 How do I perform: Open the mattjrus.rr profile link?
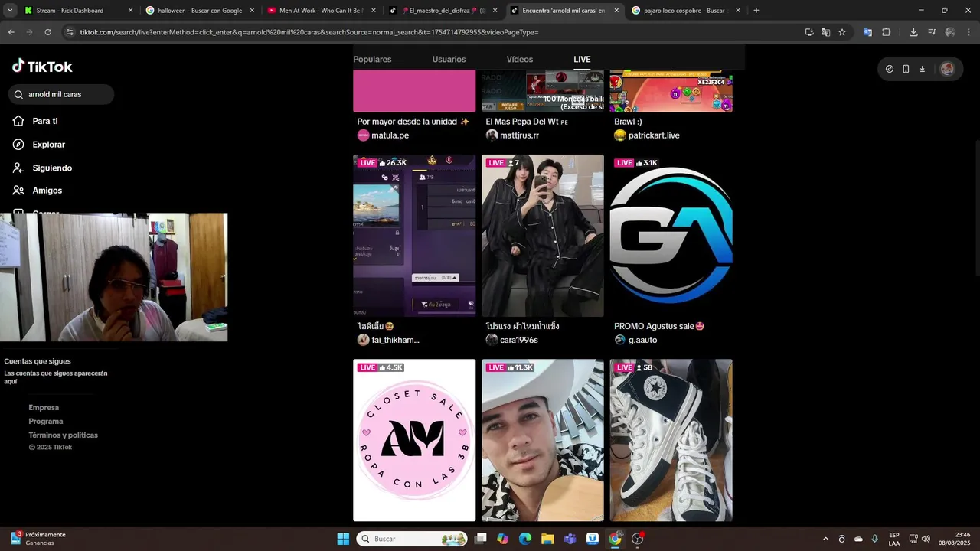coord(519,135)
